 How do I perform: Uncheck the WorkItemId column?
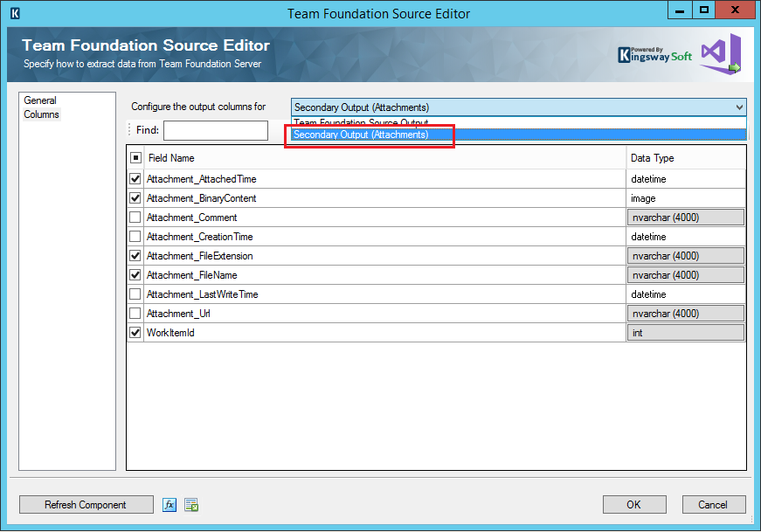tap(135, 332)
